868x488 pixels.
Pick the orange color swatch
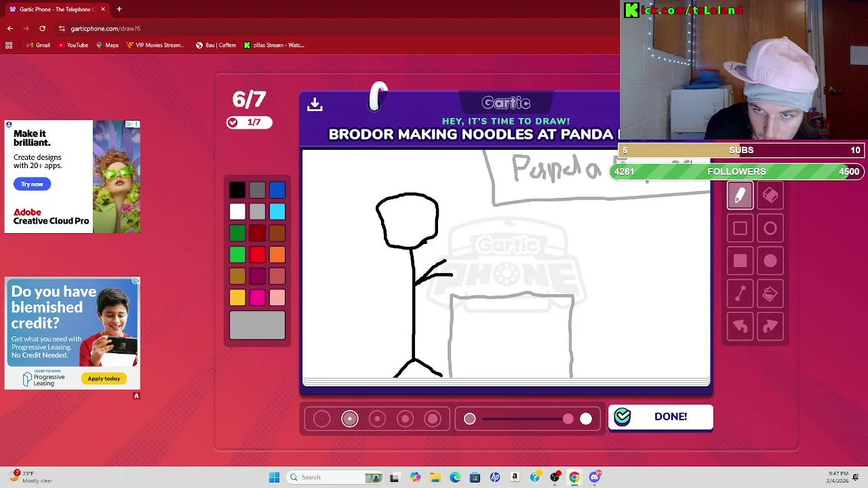coord(277,255)
